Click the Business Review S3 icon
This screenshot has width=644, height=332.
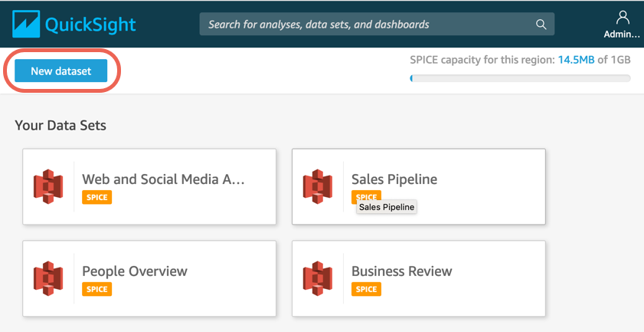(x=317, y=279)
